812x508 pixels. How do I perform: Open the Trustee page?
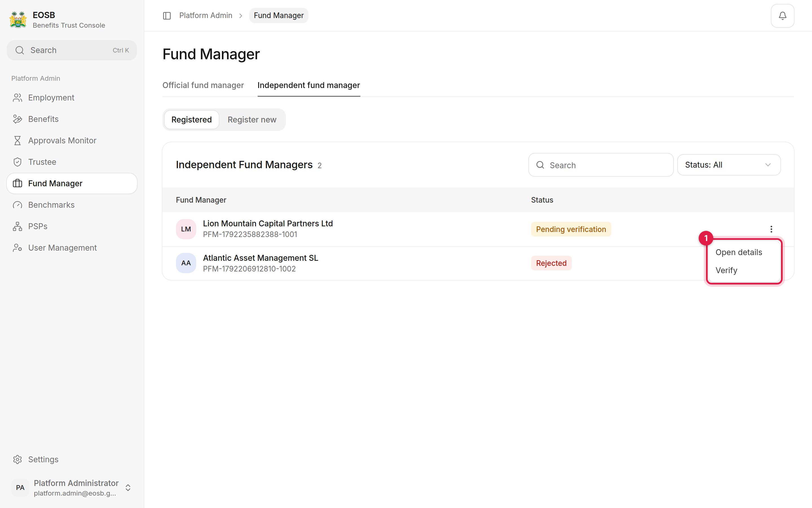coord(72,162)
